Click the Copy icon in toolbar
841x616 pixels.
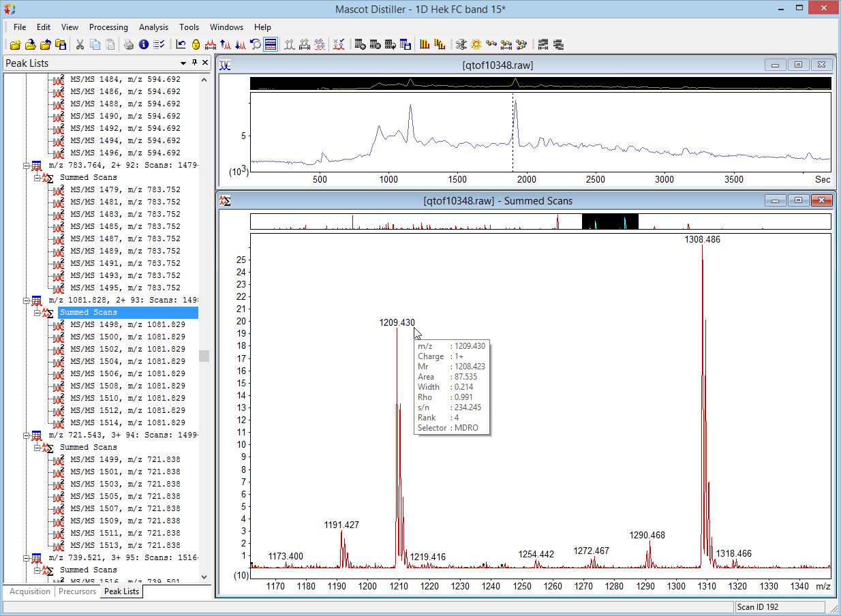click(95, 45)
